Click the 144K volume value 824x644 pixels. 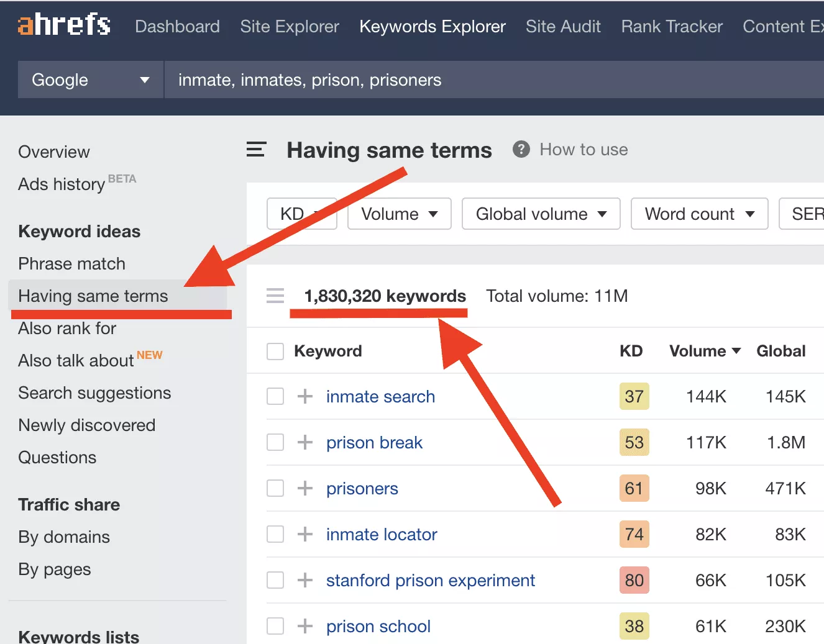click(x=706, y=396)
